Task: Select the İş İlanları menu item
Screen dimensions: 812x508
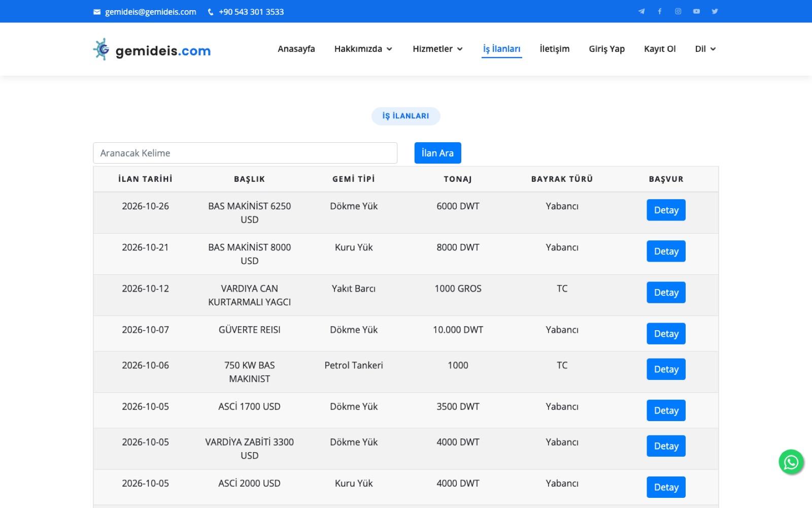Action: tap(501, 49)
